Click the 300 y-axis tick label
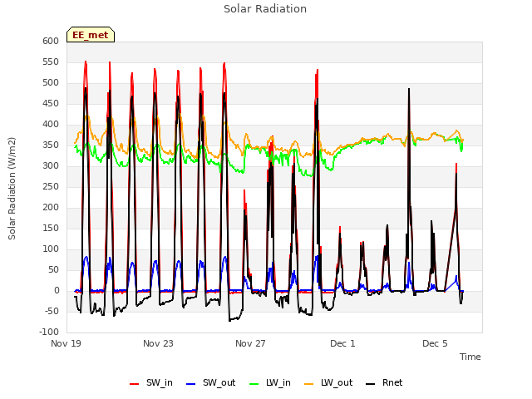The height and width of the screenshot is (399, 532). pos(51,166)
